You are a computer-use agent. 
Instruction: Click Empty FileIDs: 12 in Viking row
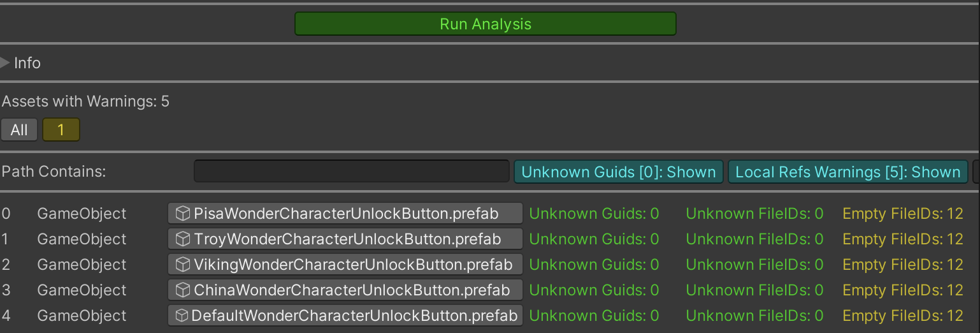click(x=903, y=265)
